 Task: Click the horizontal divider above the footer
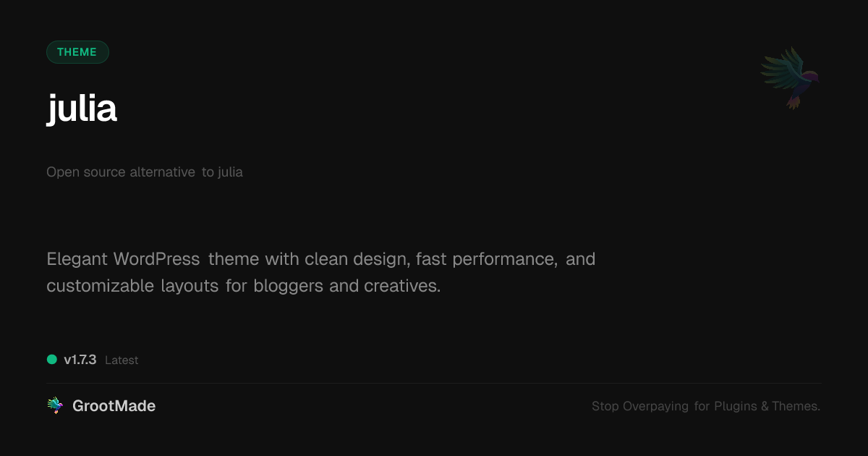434,383
